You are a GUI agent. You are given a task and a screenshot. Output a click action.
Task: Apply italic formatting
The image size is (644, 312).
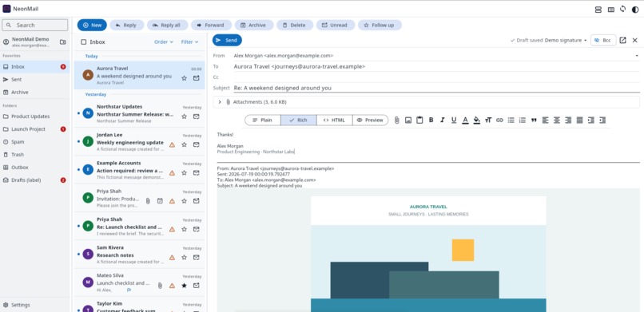point(443,120)
